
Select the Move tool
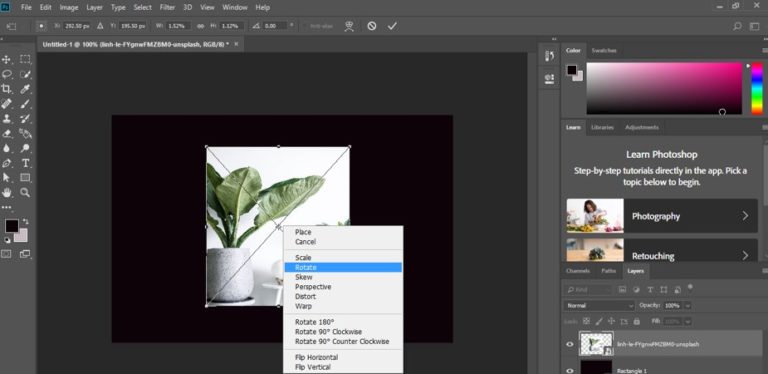pos(6,59)
